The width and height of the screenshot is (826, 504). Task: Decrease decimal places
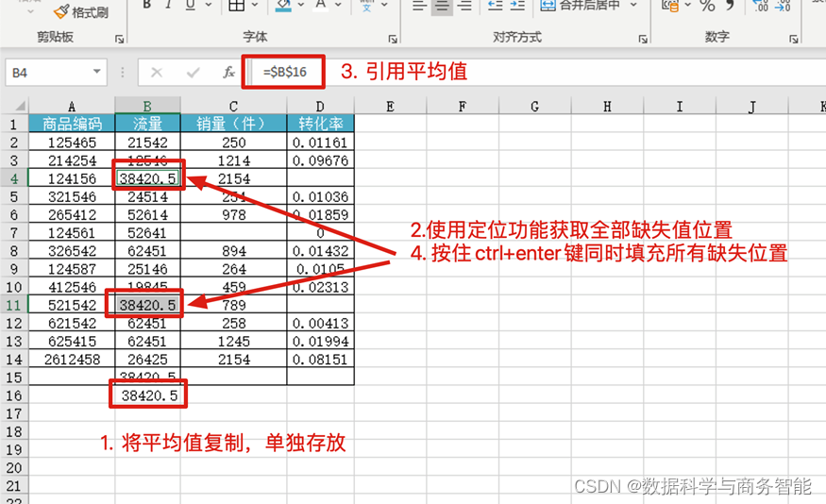[783, 6]
